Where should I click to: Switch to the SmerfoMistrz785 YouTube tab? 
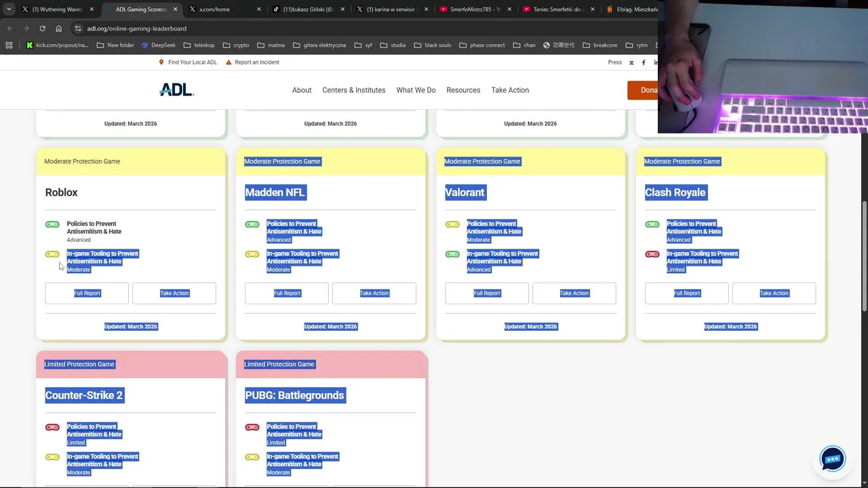coord(475,9)
